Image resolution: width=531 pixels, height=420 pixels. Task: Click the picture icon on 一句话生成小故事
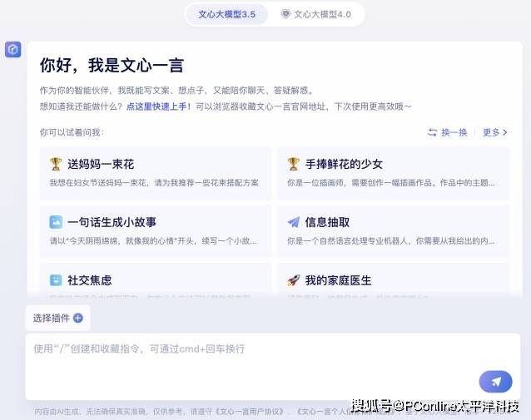tap(56, 222)
